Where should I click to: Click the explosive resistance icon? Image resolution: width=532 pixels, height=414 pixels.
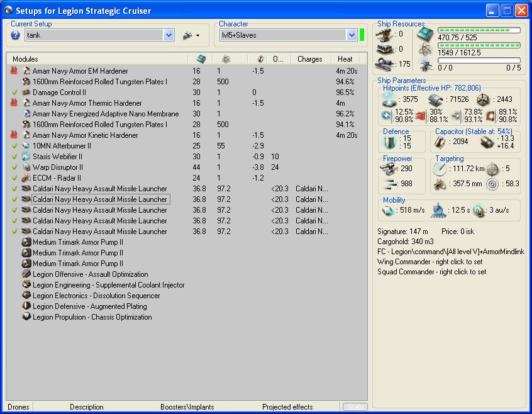pos(490,116)
